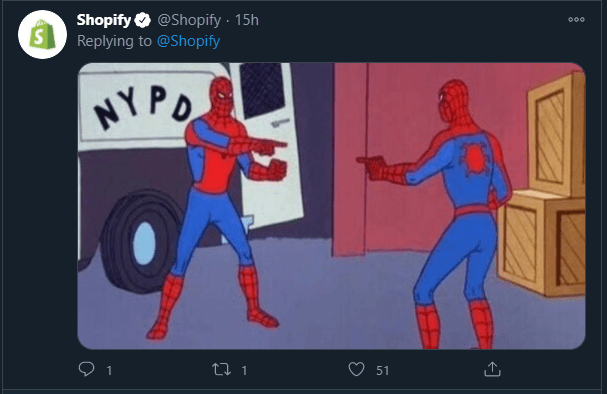Screen dimensions: 607x394
Task: Click the Shopify display name
Action: (x=104, y=20)
